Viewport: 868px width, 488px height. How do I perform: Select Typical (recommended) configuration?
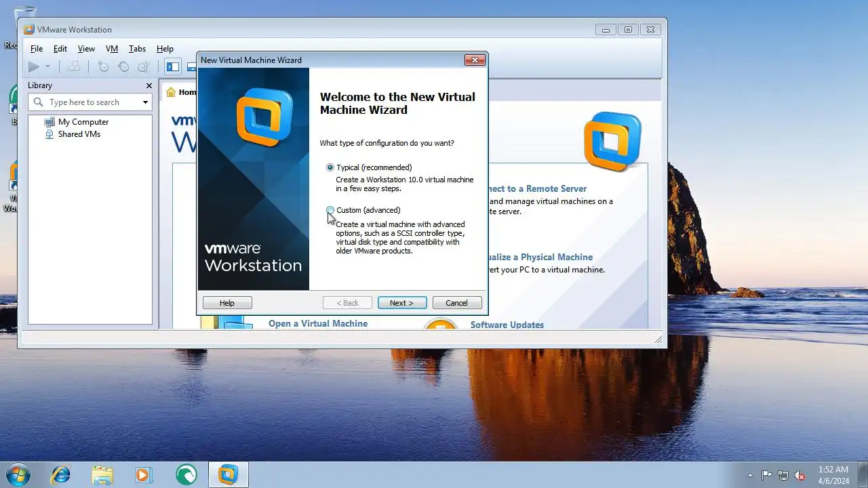click(369, 167)
